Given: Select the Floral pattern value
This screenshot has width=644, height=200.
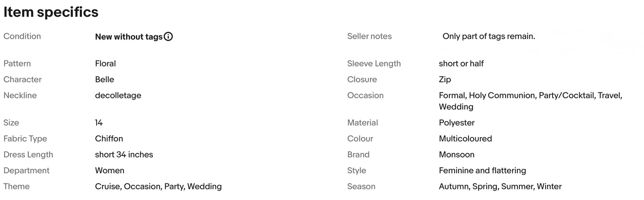Looking at the screenshot, I should 106,63.
